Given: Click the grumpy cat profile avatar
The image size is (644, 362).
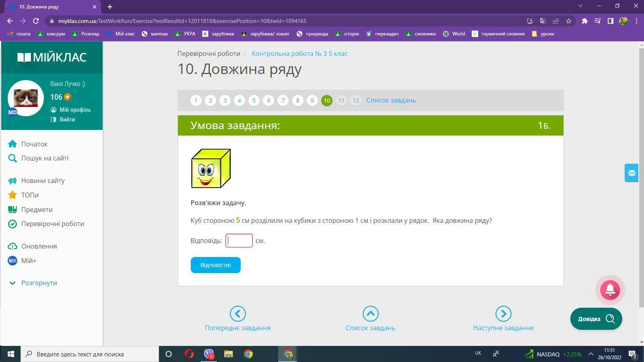Looking at the screenshot, I should pos(26,98).
